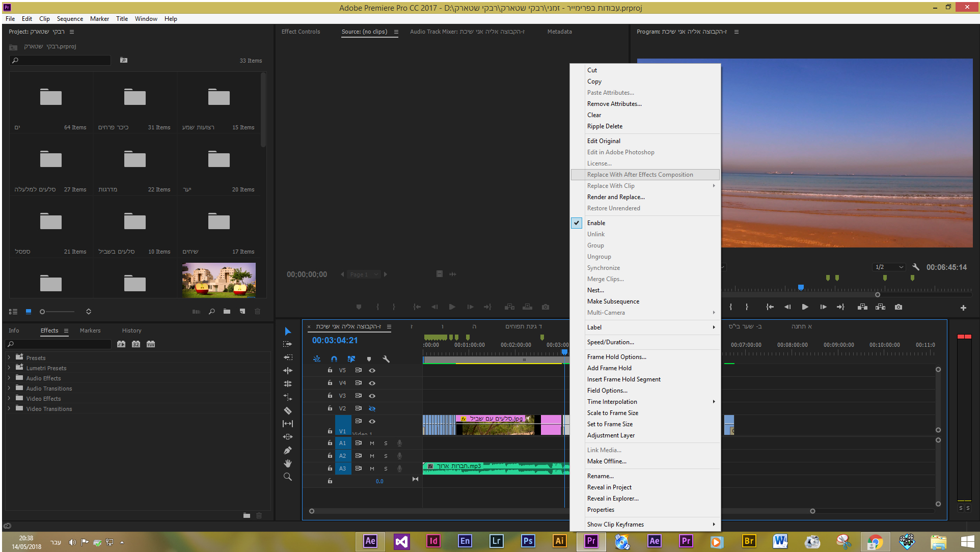Play the Program monitor
Viewport: 980px width, 552px height.
coord(805,307)
